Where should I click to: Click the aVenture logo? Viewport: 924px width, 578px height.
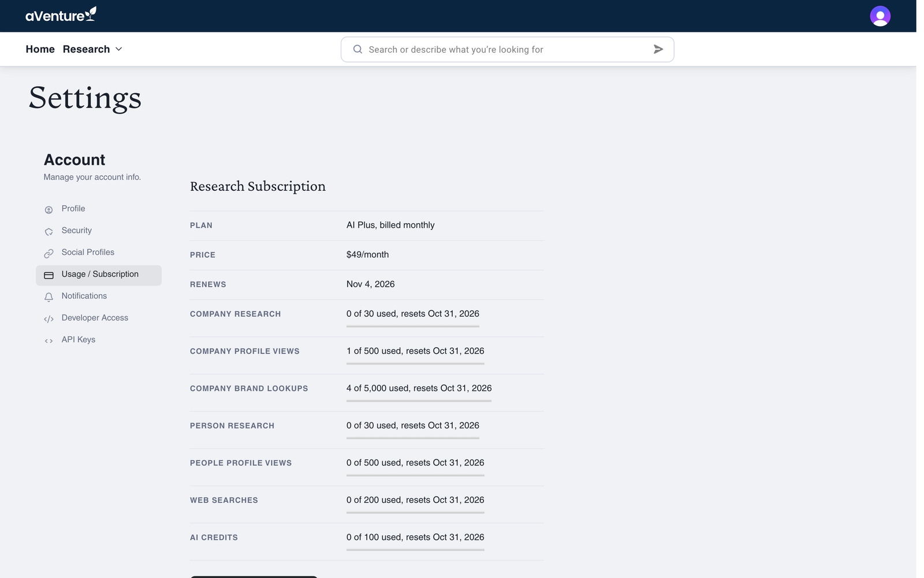point(61,15)
